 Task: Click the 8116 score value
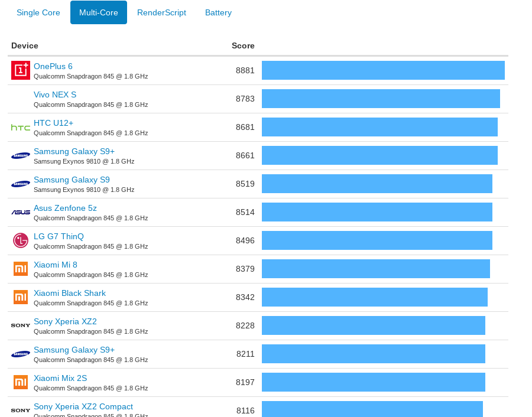[x=245, y=411]
